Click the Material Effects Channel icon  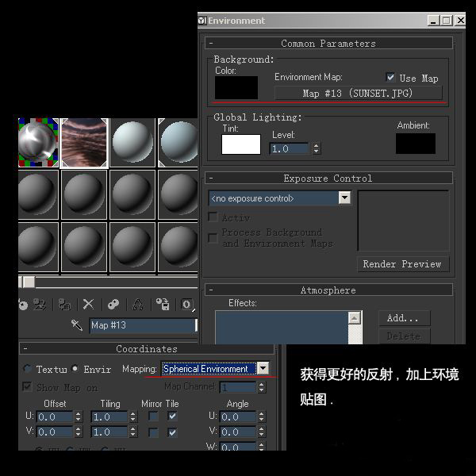pyautogui.click(x=187, y=305)
